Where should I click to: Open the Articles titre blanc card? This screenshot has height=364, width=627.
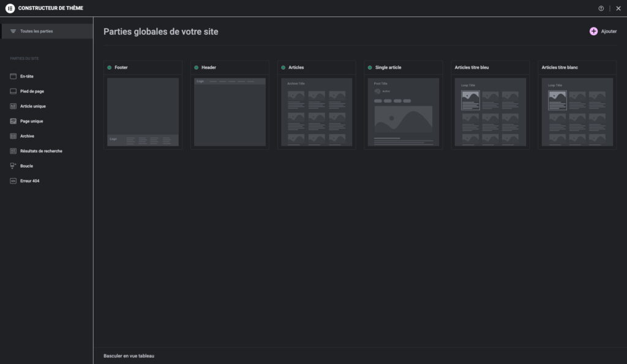tap(577, 112)
